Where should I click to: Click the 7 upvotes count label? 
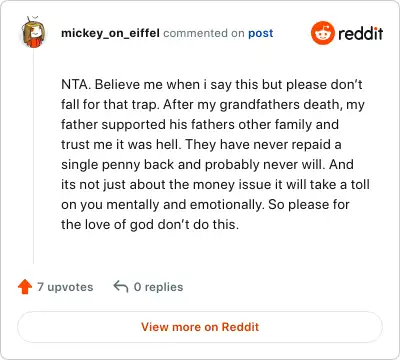[x=65, y=287]
